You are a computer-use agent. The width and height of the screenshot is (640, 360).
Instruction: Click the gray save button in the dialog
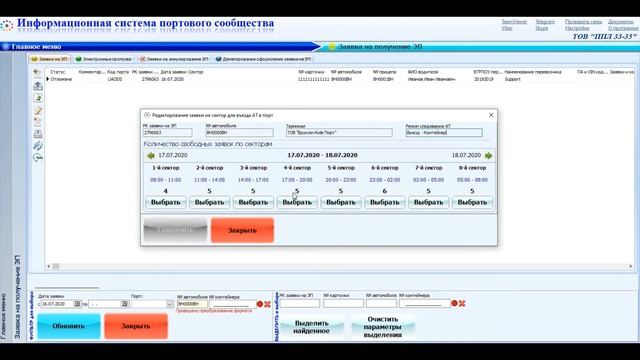(x=176, y=230)
